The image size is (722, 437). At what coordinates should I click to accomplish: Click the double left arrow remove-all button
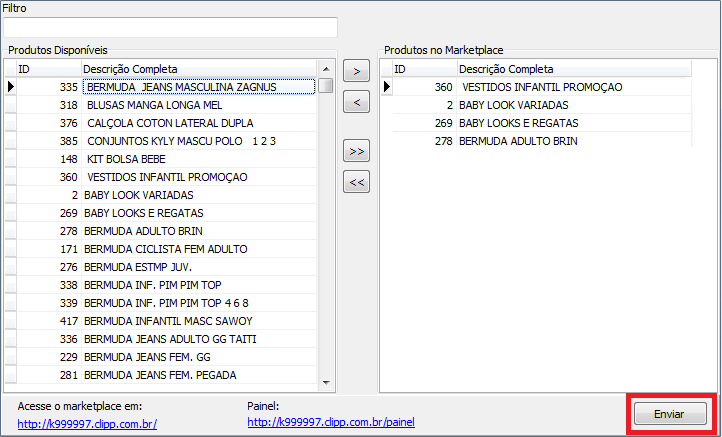(x=357, y=182)
